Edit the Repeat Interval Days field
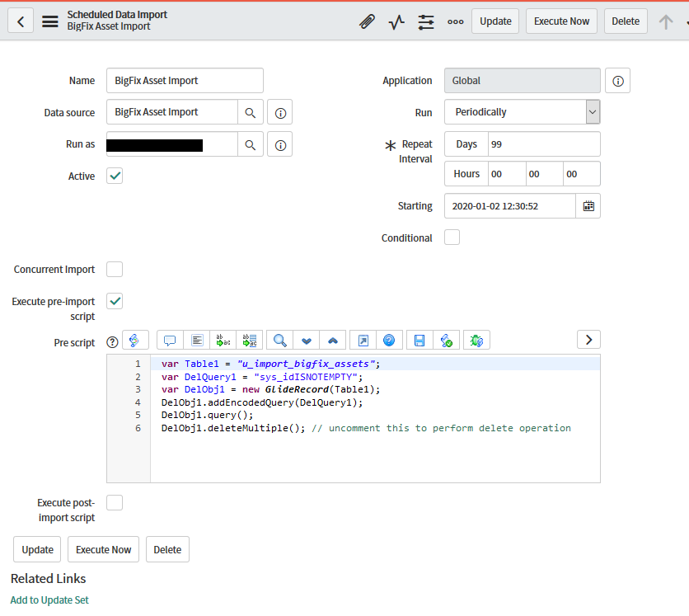 [544, 144]
